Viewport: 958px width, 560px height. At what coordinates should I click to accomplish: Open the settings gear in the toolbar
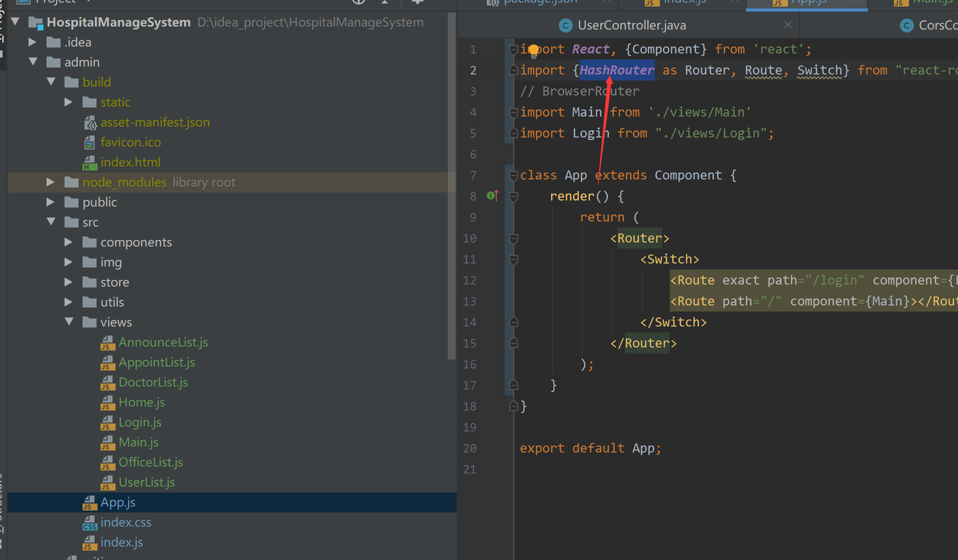(x=417, y=2)
